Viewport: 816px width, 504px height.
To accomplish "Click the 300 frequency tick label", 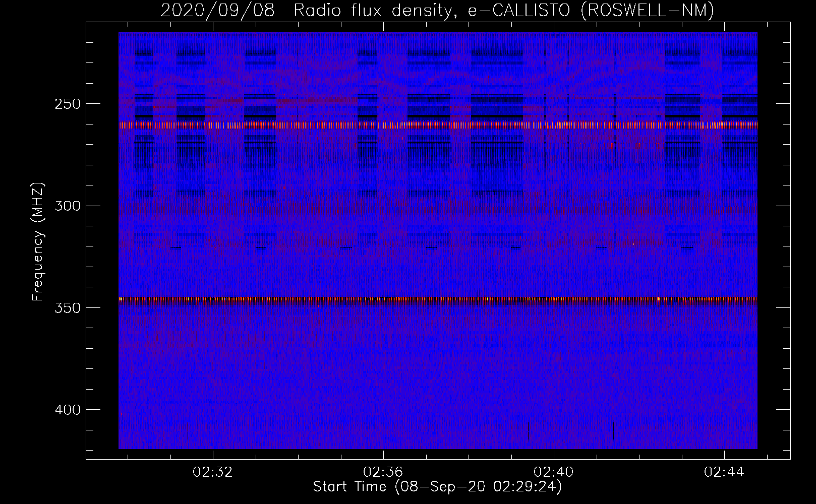I will (68, 206).
